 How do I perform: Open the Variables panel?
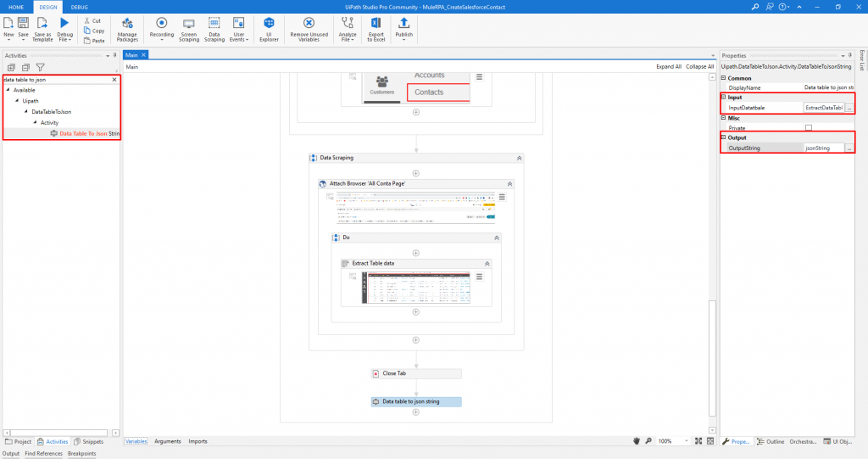click(136, 441)
